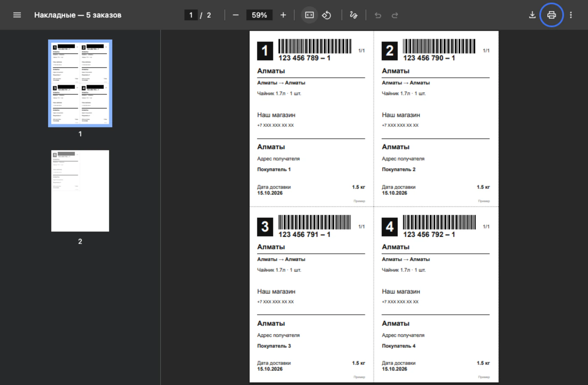
Task: Open page 2 thumbnail in sidebar
Action: (80, 191)
